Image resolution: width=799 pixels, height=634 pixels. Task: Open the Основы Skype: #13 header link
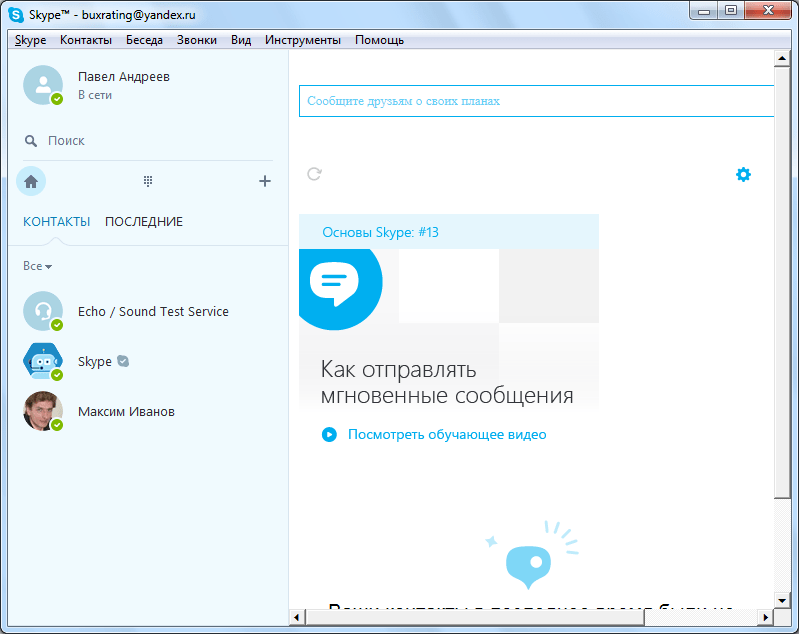(381, 232)
